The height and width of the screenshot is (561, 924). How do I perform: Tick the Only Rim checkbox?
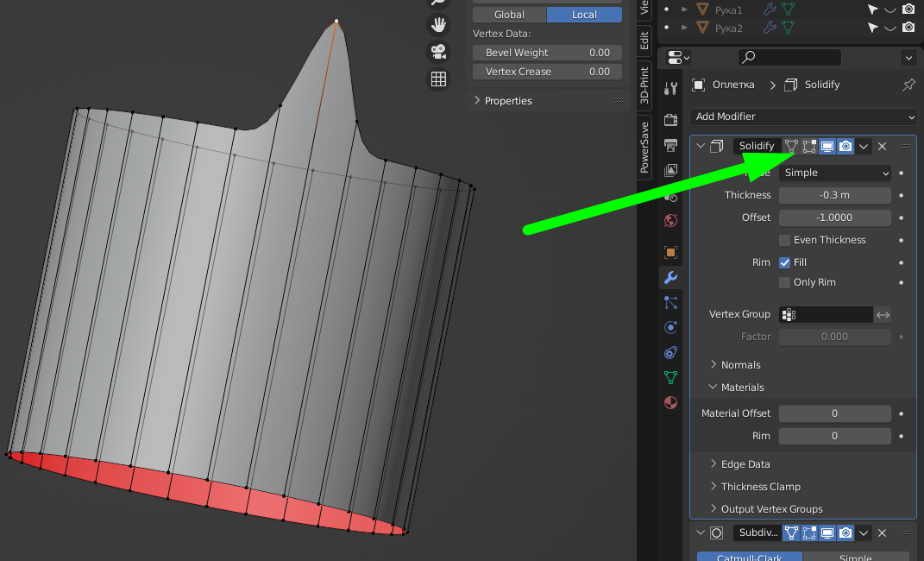tap(784, 282)
